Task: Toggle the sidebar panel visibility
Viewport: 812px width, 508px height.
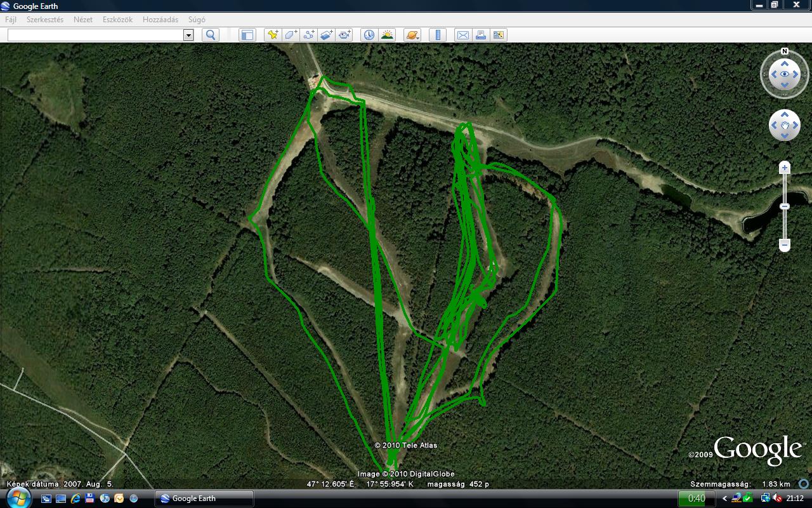Action: click(247, 35)
